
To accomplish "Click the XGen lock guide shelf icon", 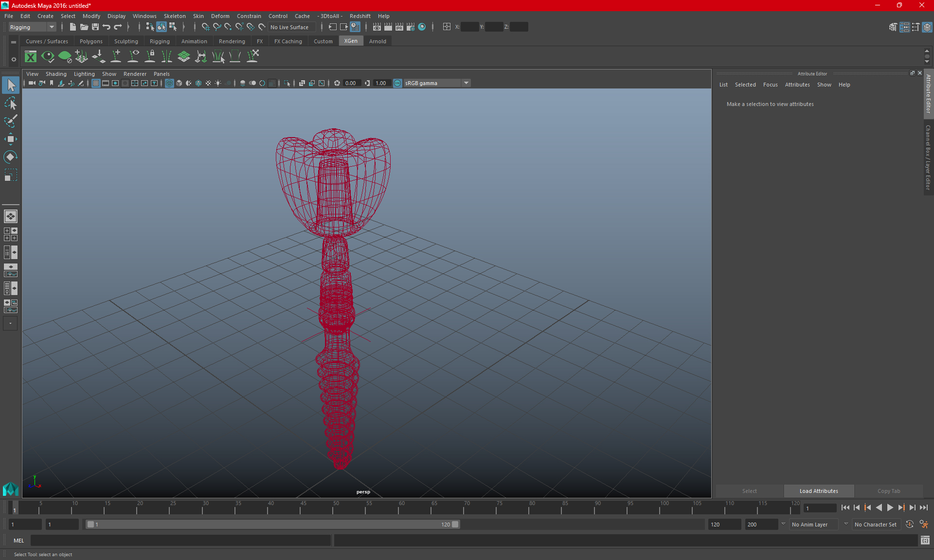I will click(150, 57).
